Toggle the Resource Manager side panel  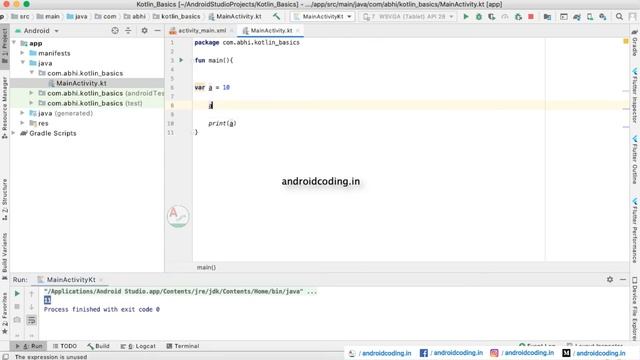(x=4, y=108)
